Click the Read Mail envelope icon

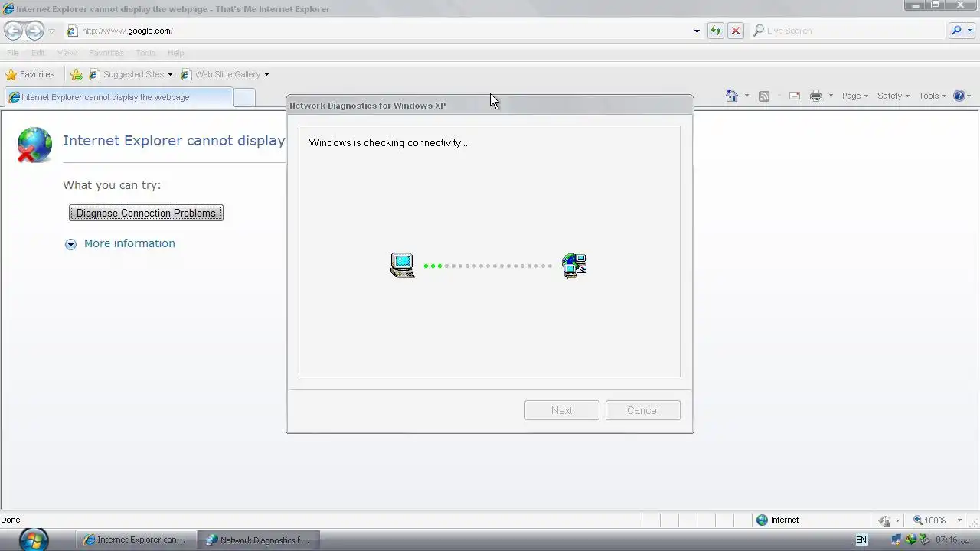tap(795, 96)
